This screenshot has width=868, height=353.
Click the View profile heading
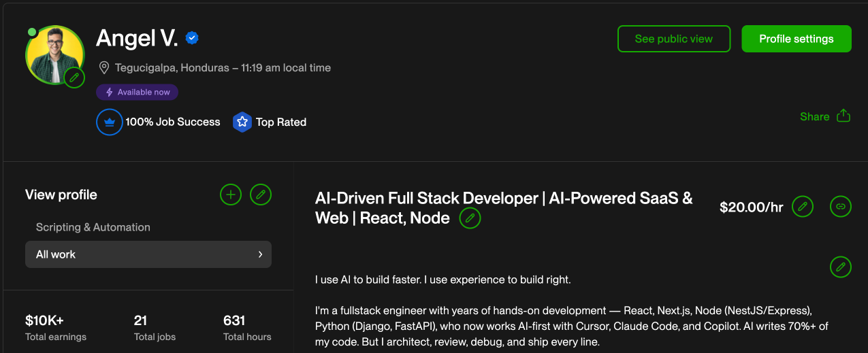click(x=61, y=195)
